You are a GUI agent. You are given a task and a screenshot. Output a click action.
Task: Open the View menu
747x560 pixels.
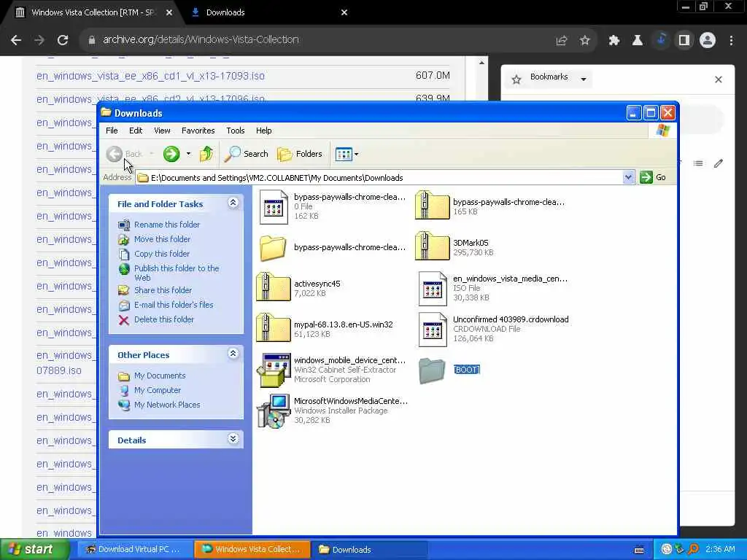point(162,131)
